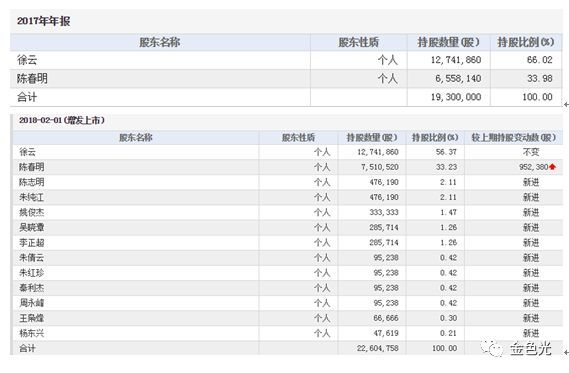Click shareholder name '朱红珍'
Image resolution: width=569 pixels, height=373 pixels.
pos(32,273)
